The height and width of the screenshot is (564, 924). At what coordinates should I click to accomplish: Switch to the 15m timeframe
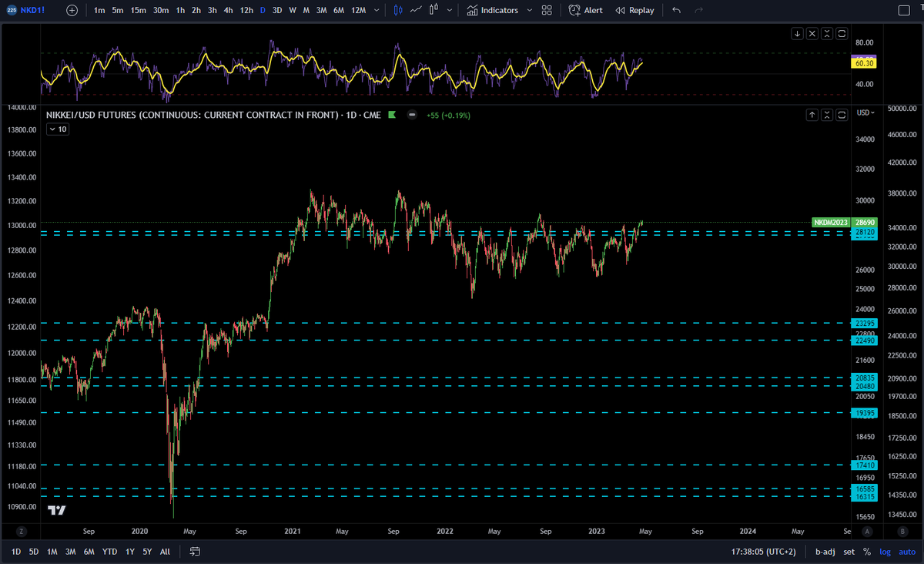point(138,10)
